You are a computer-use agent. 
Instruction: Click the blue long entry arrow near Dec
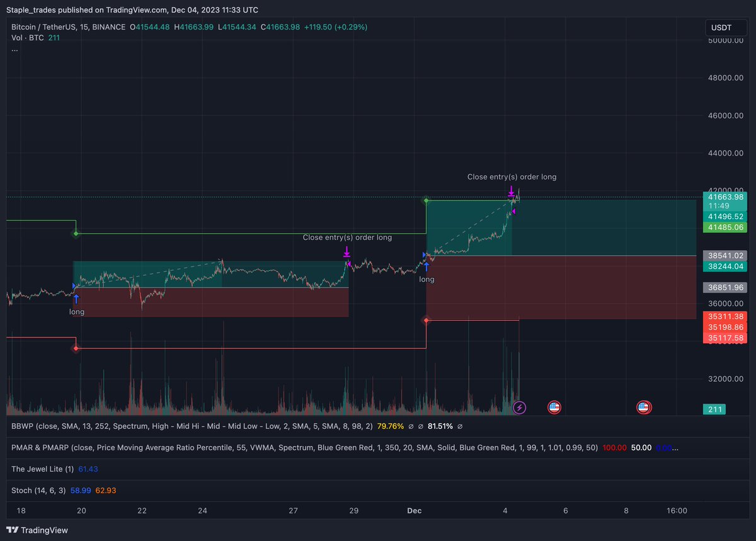pyautogui.click(x=427, y=266)
